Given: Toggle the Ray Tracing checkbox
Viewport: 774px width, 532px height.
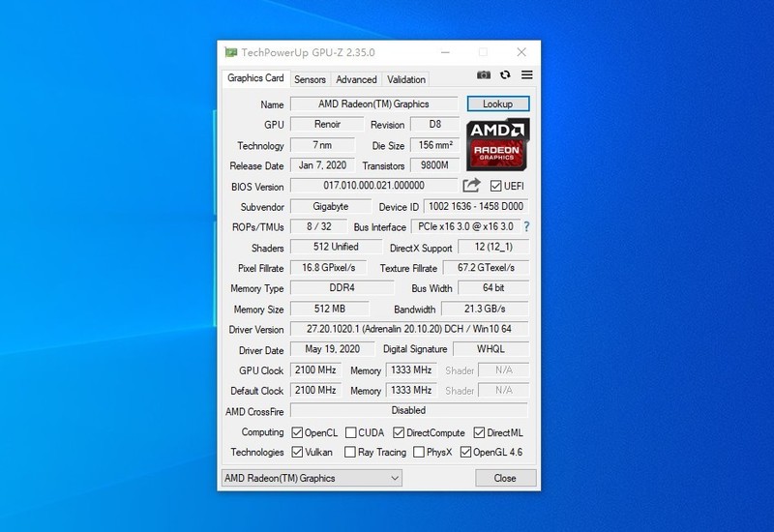Looking at the screenshot, I should click(x=349, y=452).
